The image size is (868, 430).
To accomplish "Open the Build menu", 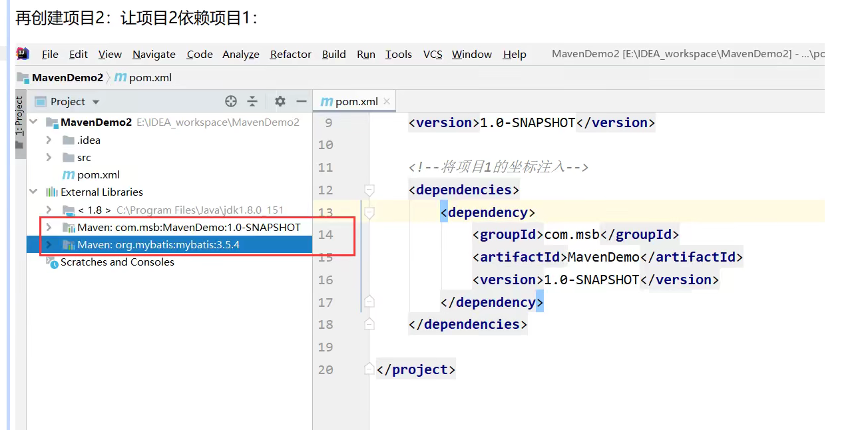I will coord(333,55).
